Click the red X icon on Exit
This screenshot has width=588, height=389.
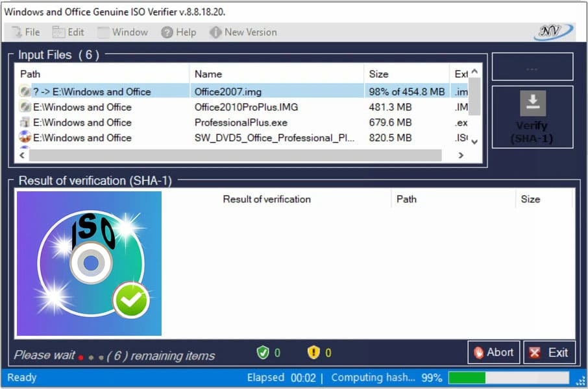tap(534, 353)
